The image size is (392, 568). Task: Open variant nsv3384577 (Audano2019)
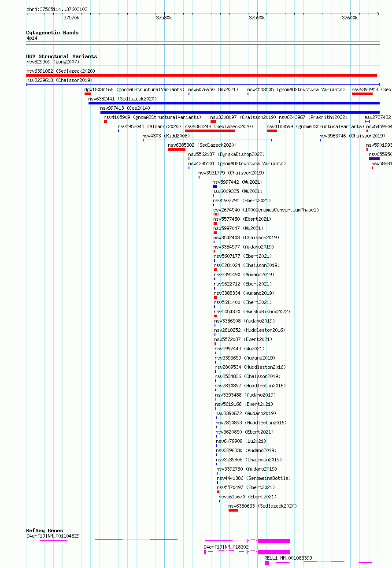click(244, 247)
